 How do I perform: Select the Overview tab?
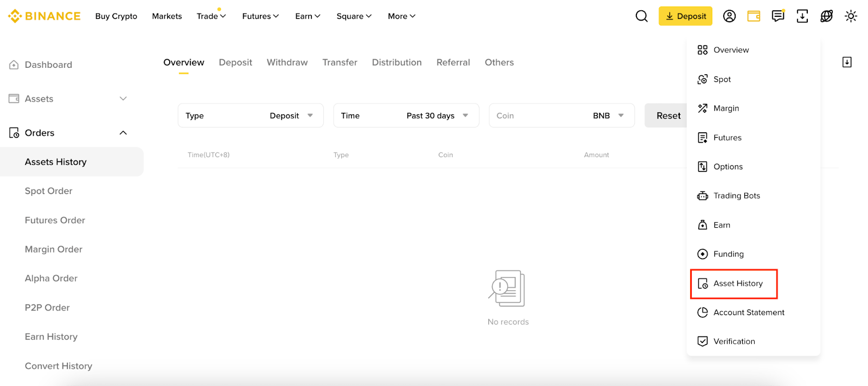tap(184, 62)
